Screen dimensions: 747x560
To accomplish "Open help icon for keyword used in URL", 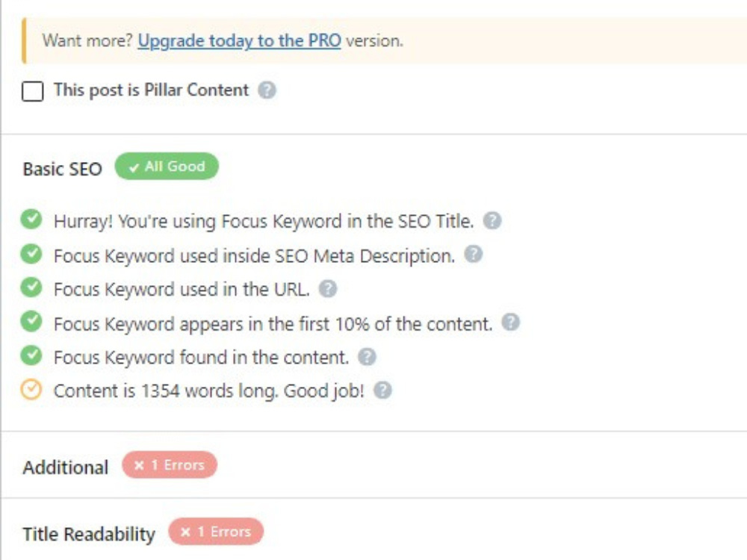I will tap(328, 288).
